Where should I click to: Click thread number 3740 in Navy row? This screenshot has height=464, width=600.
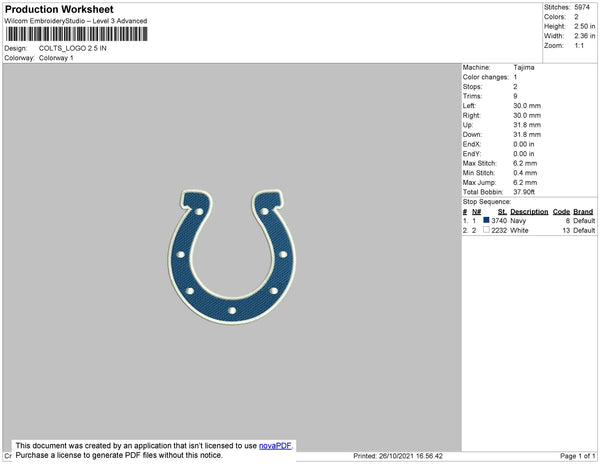[499, 221]
